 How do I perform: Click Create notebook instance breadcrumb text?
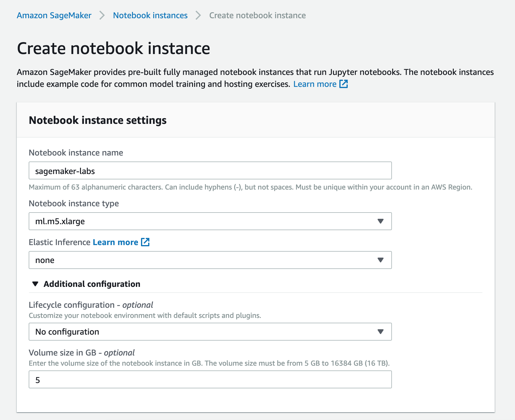(257, 15)
